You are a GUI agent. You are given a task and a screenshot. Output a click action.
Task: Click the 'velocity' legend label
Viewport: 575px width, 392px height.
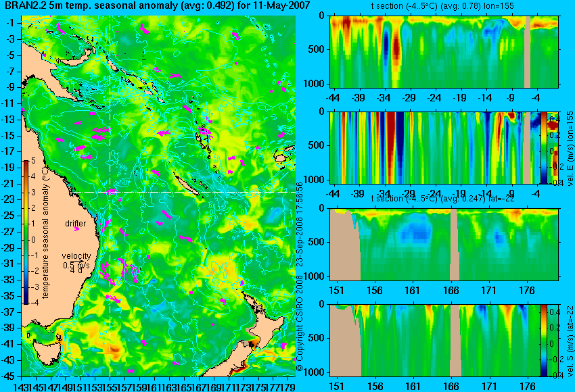76,255
